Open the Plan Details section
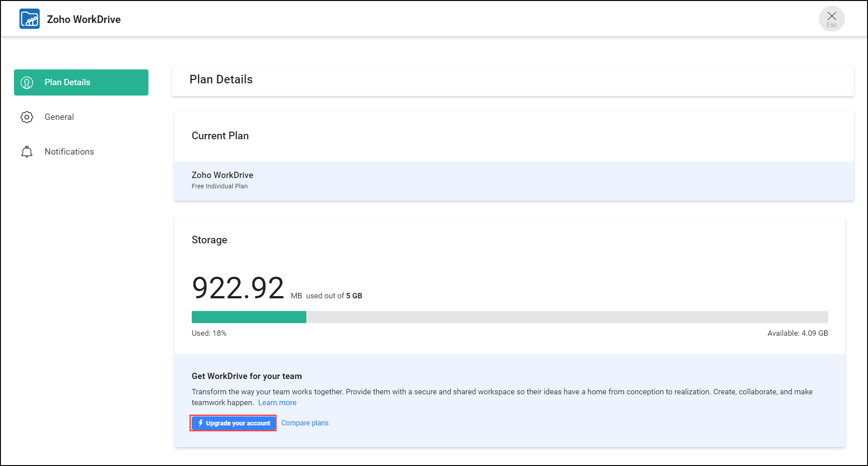 [x=81, y=82]
